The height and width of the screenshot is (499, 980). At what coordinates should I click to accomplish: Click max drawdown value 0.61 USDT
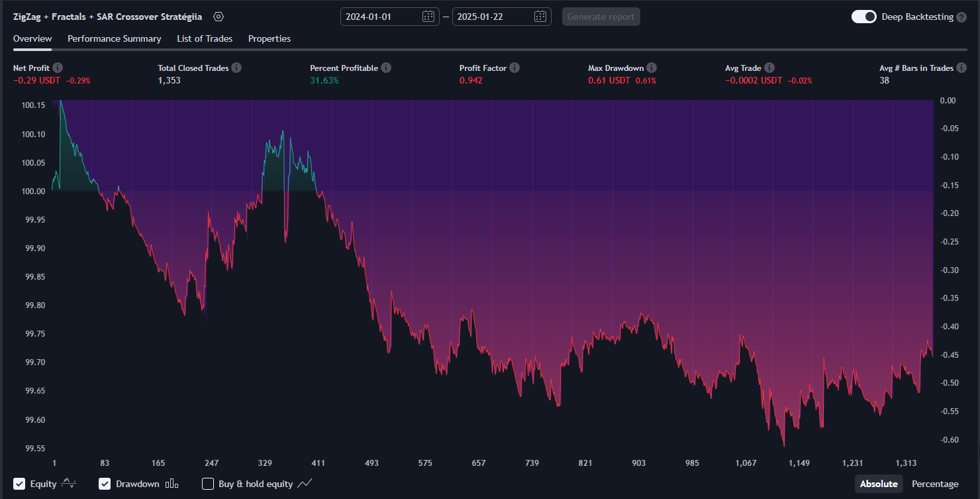click(x=609, y=80)
